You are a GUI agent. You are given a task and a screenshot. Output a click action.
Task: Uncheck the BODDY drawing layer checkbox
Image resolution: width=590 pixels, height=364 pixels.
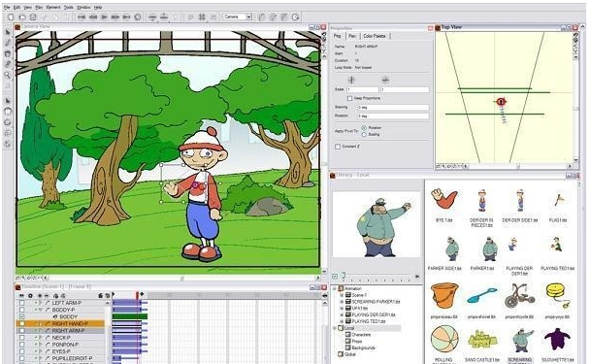click(x=21, y=316)
